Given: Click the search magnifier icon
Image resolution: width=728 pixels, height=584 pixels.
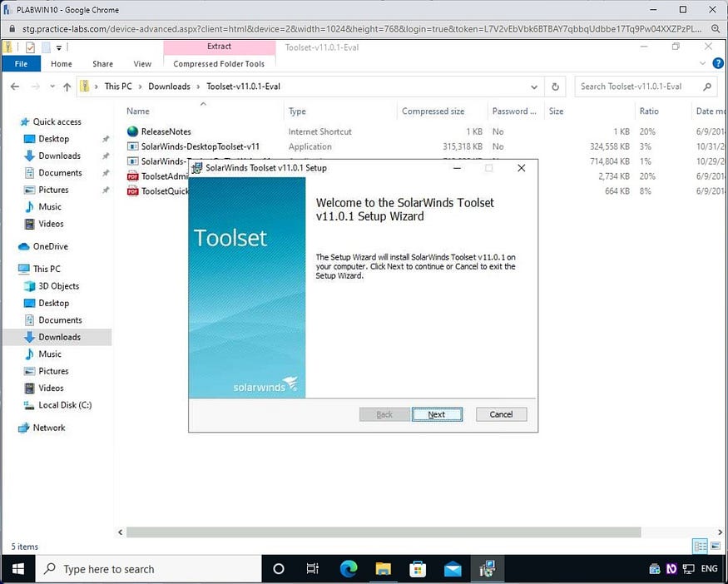Looking at the screenshot, I should click(706, 87).
